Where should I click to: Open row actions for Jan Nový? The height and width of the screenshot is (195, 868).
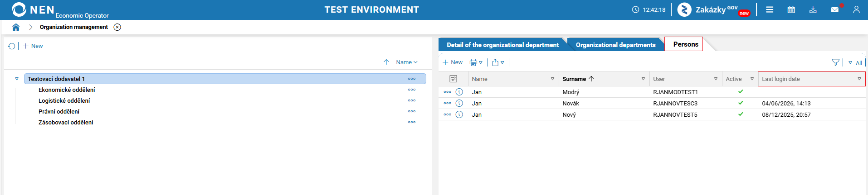tap(448, 114)
